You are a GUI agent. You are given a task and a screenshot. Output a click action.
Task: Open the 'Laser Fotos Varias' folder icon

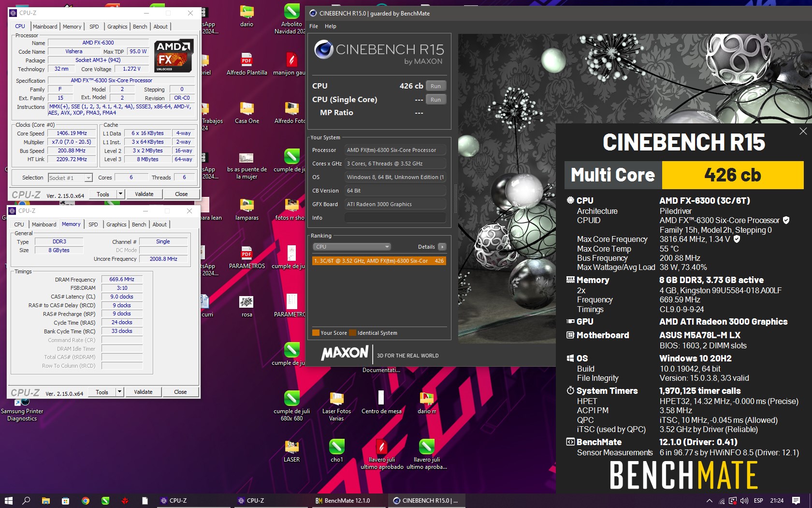click(x=336, y=405)
